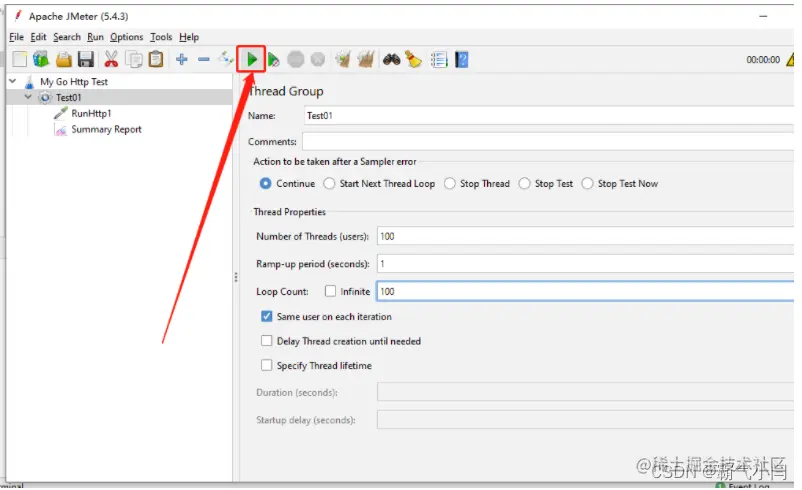Viewport: 802px width, 490px height.
Task: Click the Ramp-up period field
Action: 585,264
